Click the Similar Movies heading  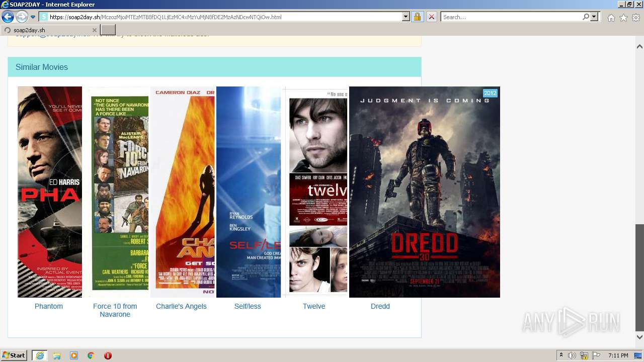(x=42, y=67)
